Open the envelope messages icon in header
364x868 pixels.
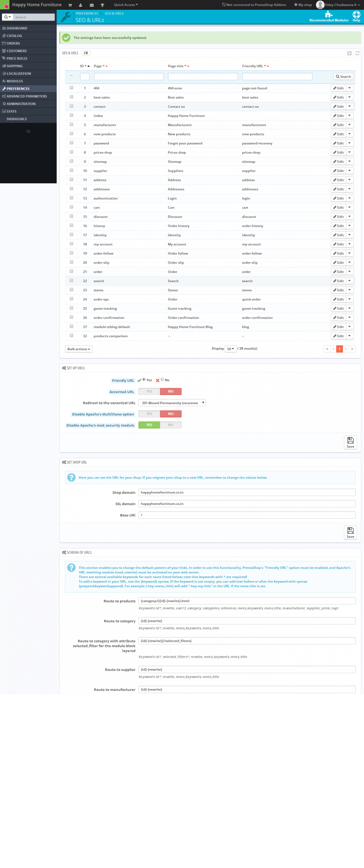92,5
